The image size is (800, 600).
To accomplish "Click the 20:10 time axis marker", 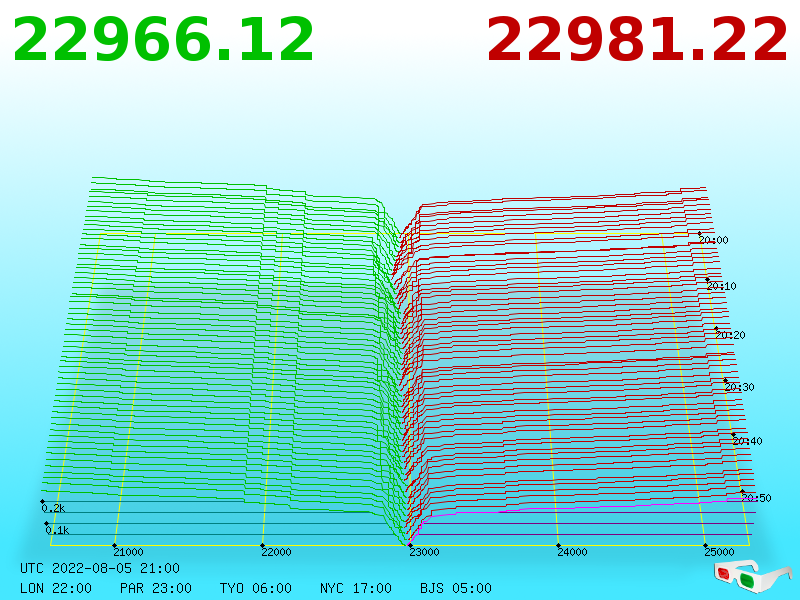I will 721,286.
